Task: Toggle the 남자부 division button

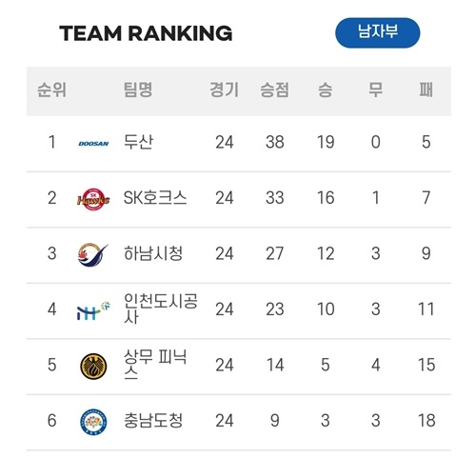Action: (378, 32)
